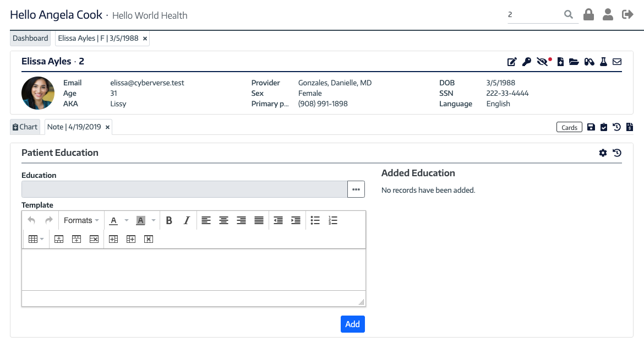
Task: Click the Cards button
Action: pos(569,127)
